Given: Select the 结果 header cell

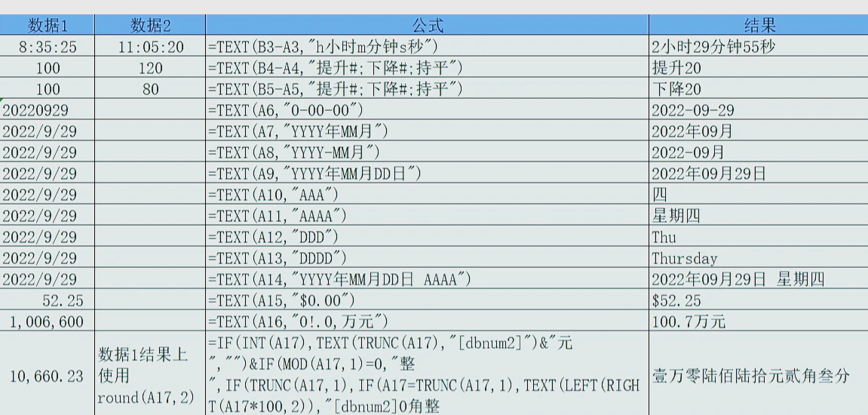Looking at the screenshot, I should coord(757,26).
